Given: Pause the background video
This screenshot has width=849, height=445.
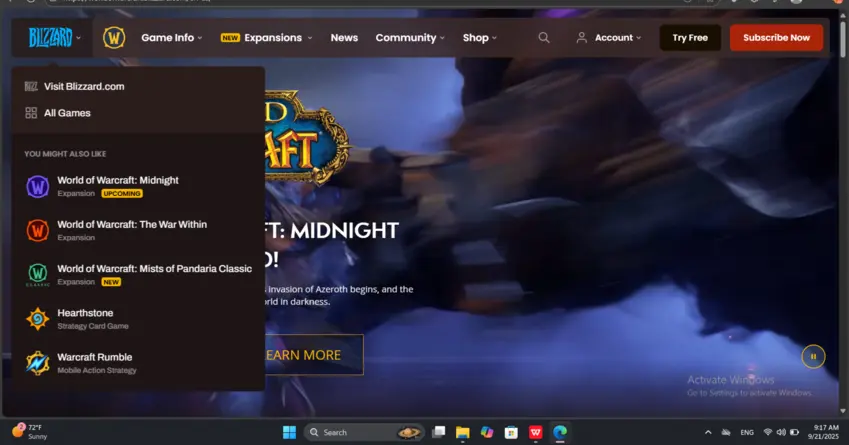Looking at the screenshot, I should coord(813,356).
